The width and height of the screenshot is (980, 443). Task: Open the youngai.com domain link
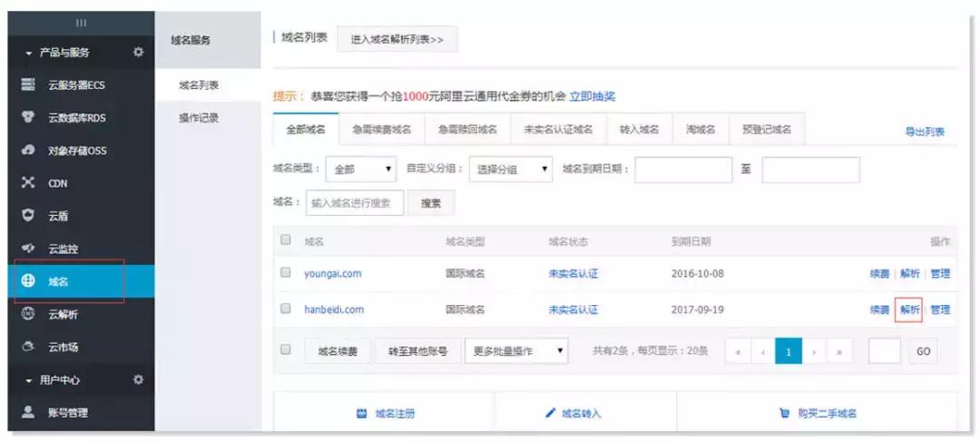pyautogui.click(x=333, y=273)
